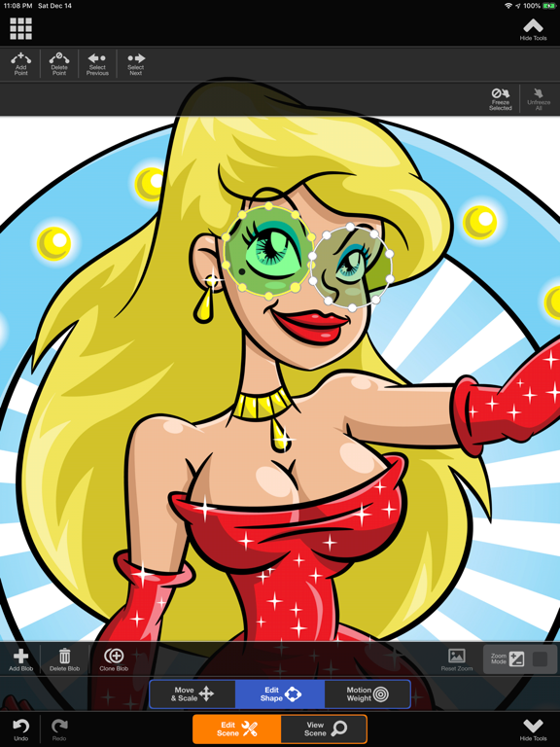The height and width of the screenshot is (747, 560).
Task: Switch to Move & Scale mode
Action: [192, 694]
